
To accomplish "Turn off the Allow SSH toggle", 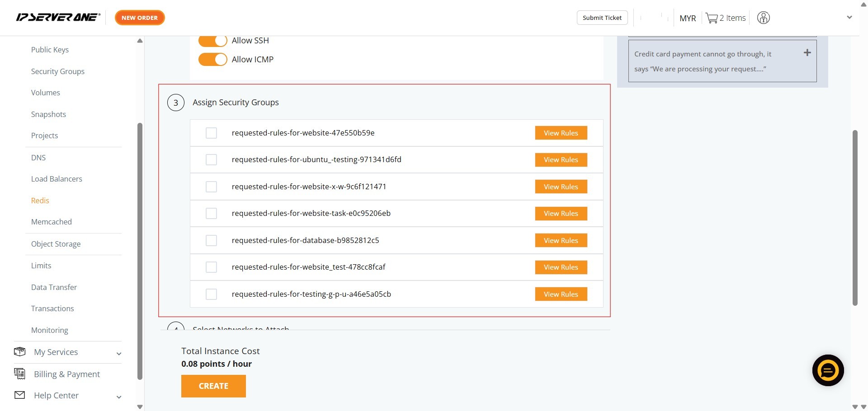I will click(212, 41).
